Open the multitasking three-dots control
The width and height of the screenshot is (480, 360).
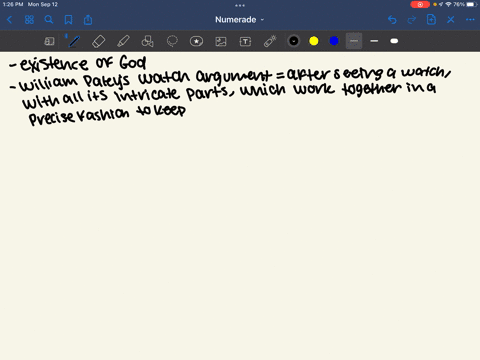[x=240, y=5]
